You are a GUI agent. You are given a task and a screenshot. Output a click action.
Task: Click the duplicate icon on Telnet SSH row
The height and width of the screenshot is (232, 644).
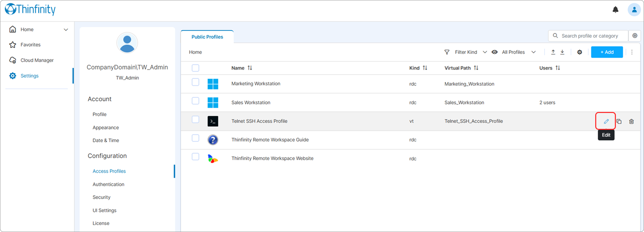pos(619,121)
